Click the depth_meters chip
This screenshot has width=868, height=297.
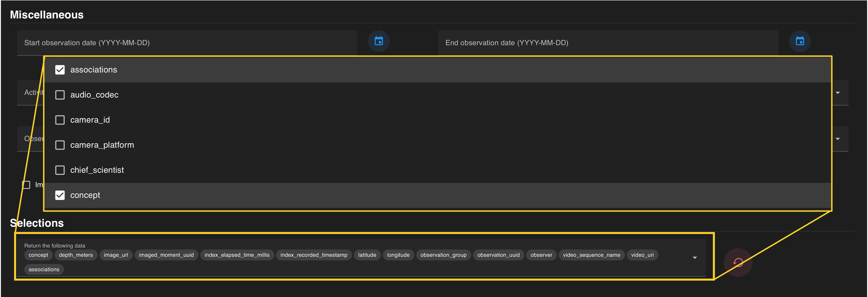tap(76, 255)
